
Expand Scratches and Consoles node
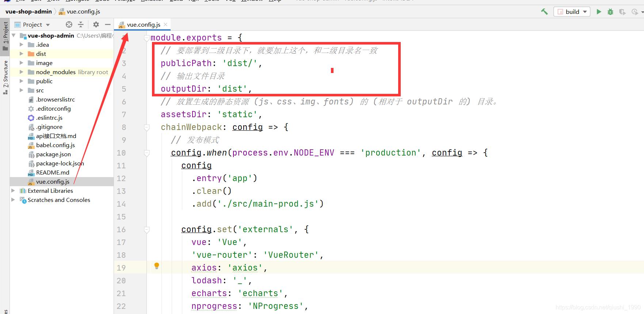point(13,200)
